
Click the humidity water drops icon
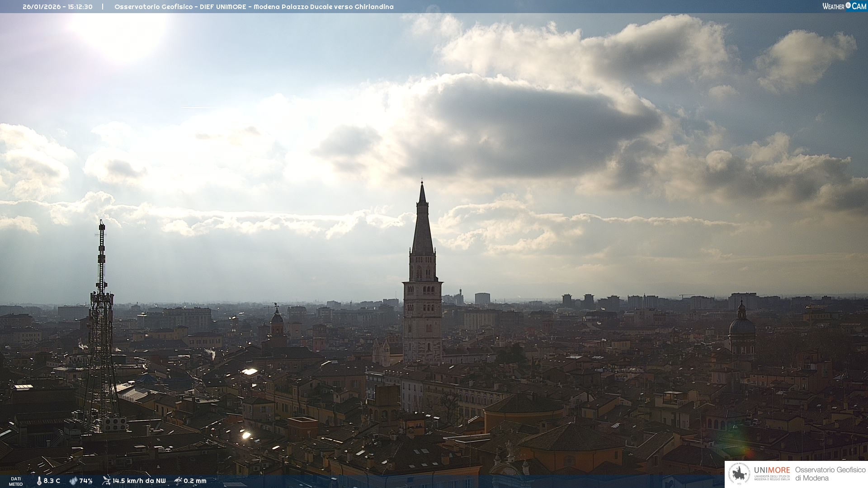[73, 481]
